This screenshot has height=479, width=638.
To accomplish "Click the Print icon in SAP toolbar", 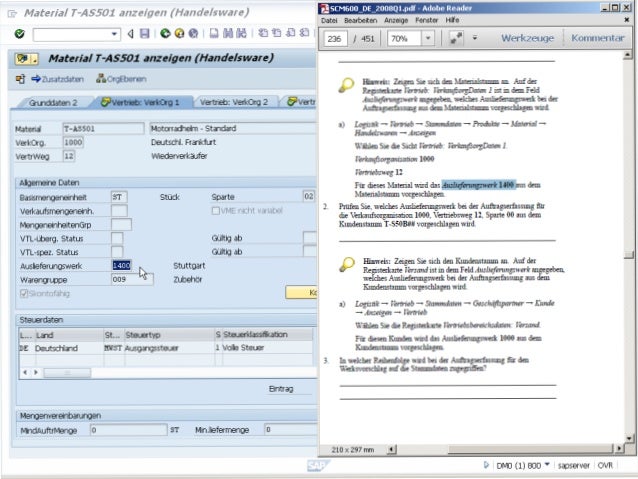I will pos(214,34).
